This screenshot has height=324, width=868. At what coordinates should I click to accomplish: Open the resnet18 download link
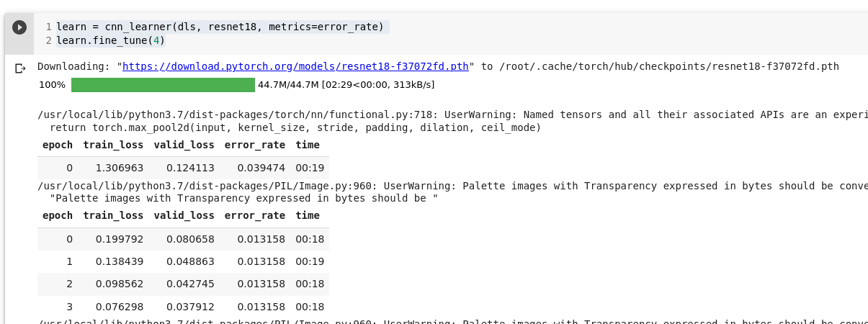coord(295,66)
